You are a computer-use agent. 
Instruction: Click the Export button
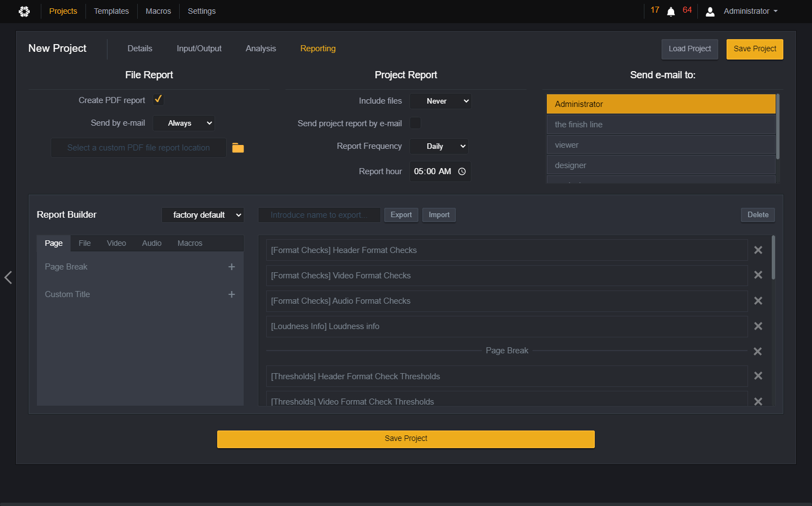pos(401,215)
